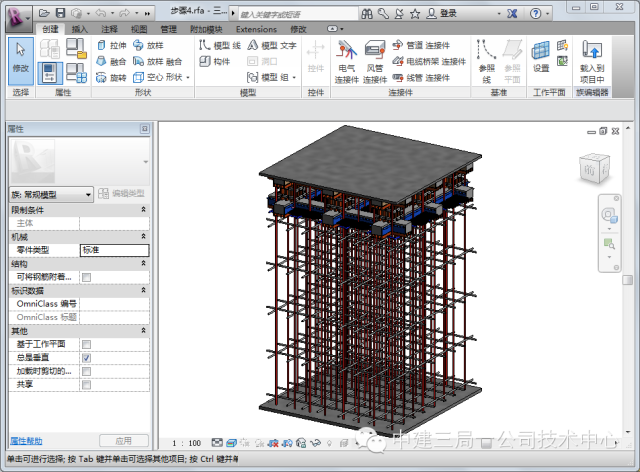This screenshot has width=640, height=472.
Task: Collapse the 标识数据 properties section
Action: click(143, 290)
